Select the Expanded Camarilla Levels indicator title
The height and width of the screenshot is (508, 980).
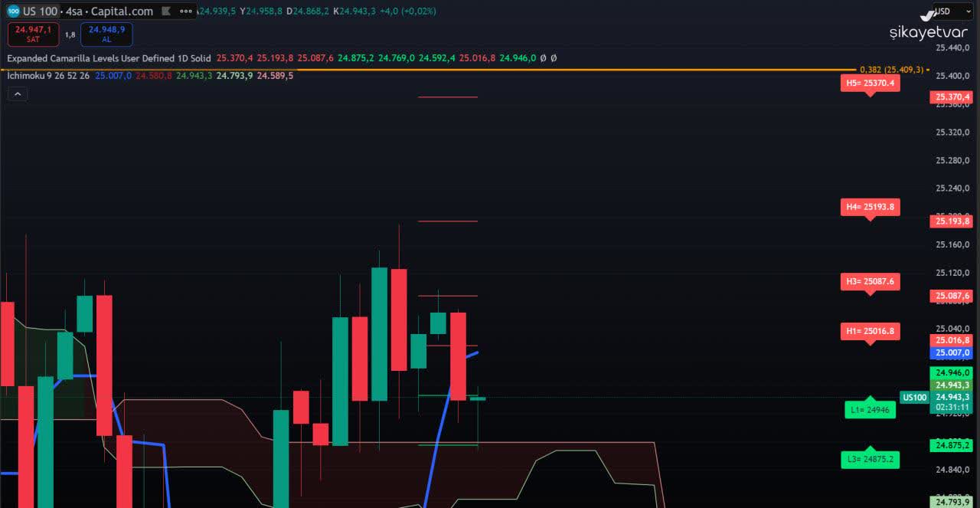click(x=109, y=58)
